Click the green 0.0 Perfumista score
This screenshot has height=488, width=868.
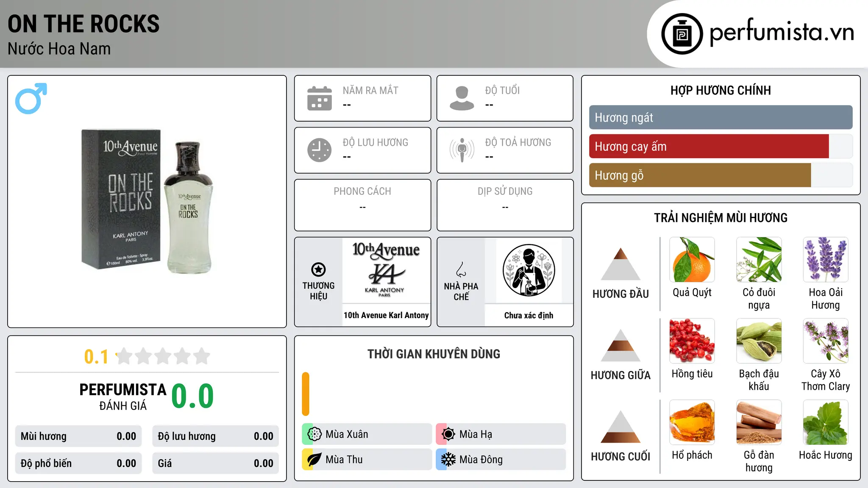(x=192, y=396)
